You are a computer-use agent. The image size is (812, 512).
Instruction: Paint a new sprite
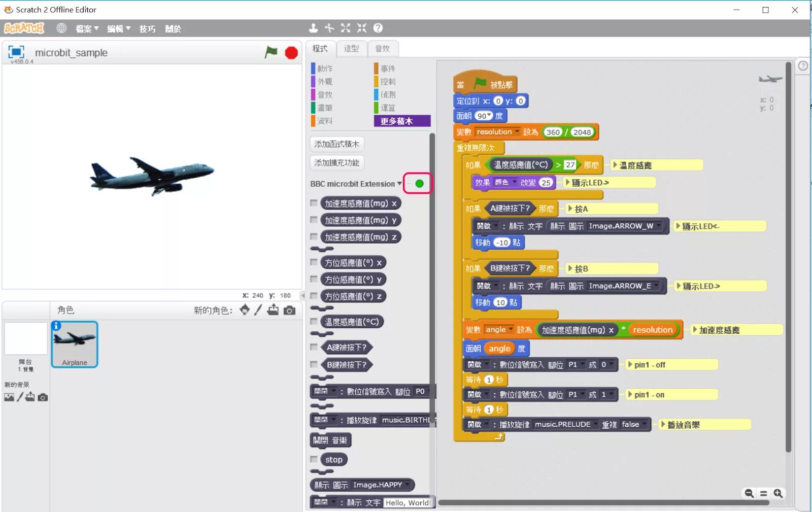pos(258,310)
